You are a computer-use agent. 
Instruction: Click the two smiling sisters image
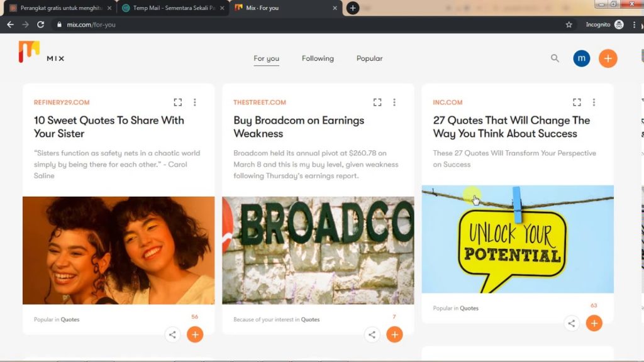click(119, 250)
